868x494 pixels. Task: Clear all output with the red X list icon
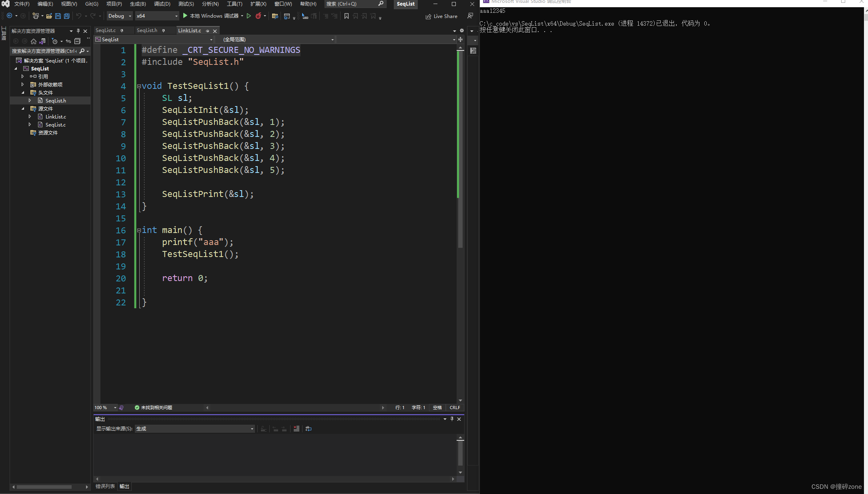(x=297, y=429)
